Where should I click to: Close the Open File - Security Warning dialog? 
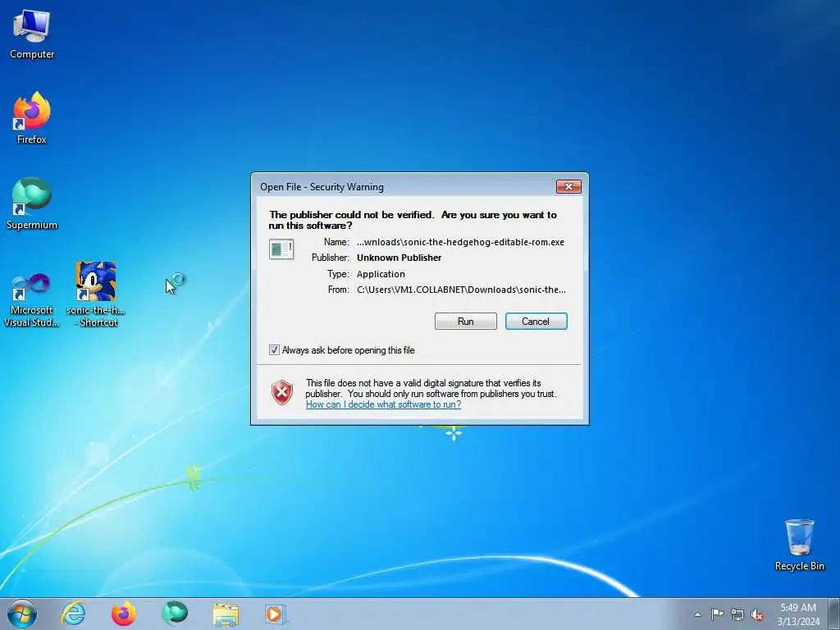click(568, 186)
